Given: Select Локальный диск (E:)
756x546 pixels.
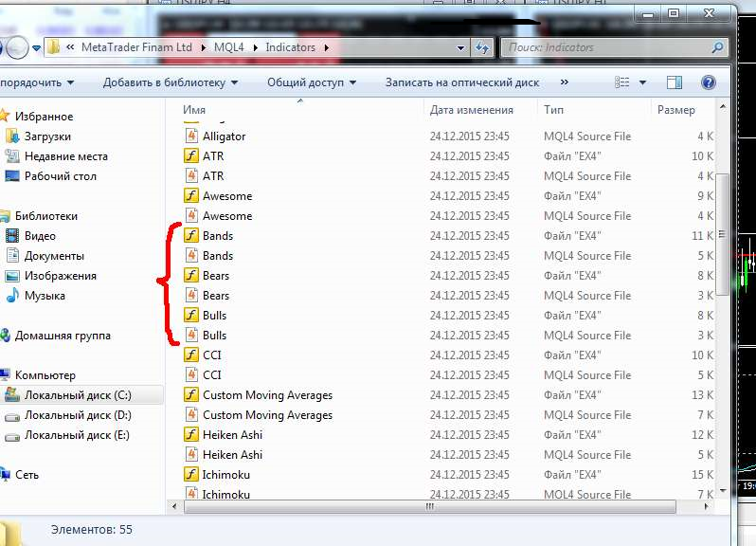Looking at the screenshot, I should (67, 435).
